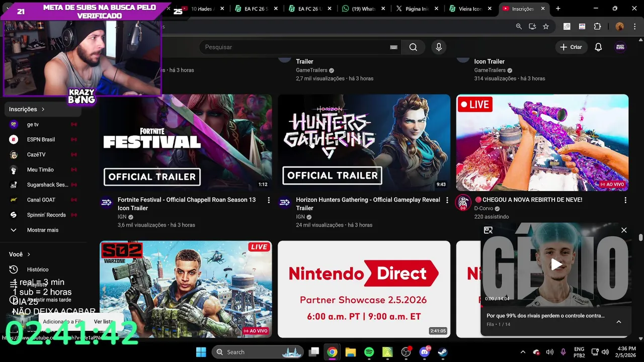Open Task View on the taskbar
The height and width of the screenshot is (362, 644).
coord(314,352)
